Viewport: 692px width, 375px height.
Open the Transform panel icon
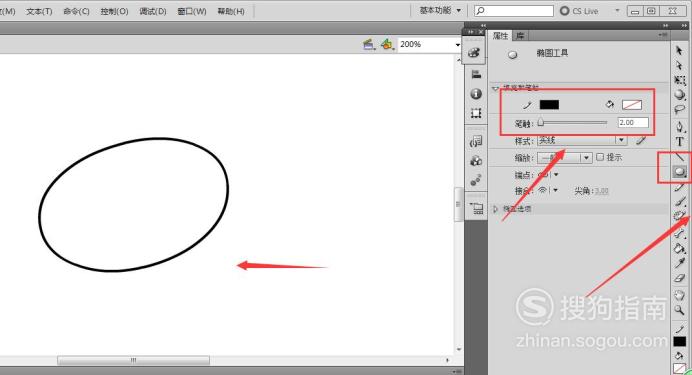click(476, 113)
